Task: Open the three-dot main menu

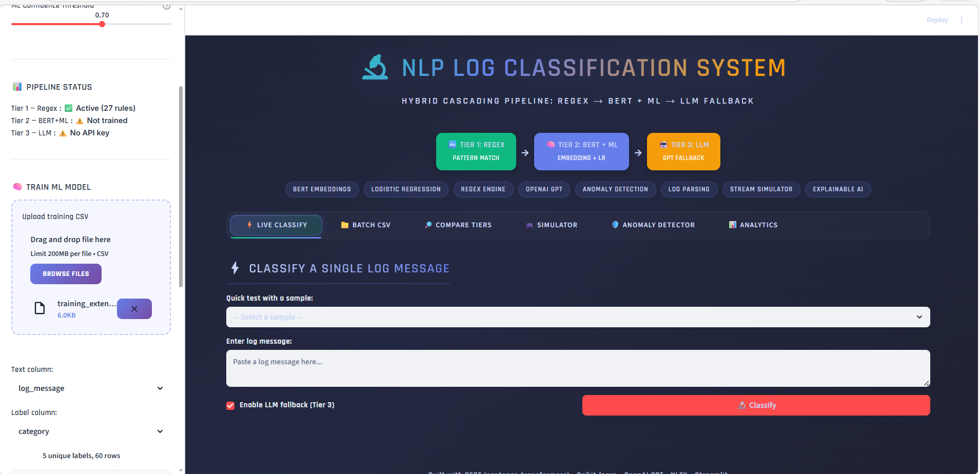Action: coord(962,20)
